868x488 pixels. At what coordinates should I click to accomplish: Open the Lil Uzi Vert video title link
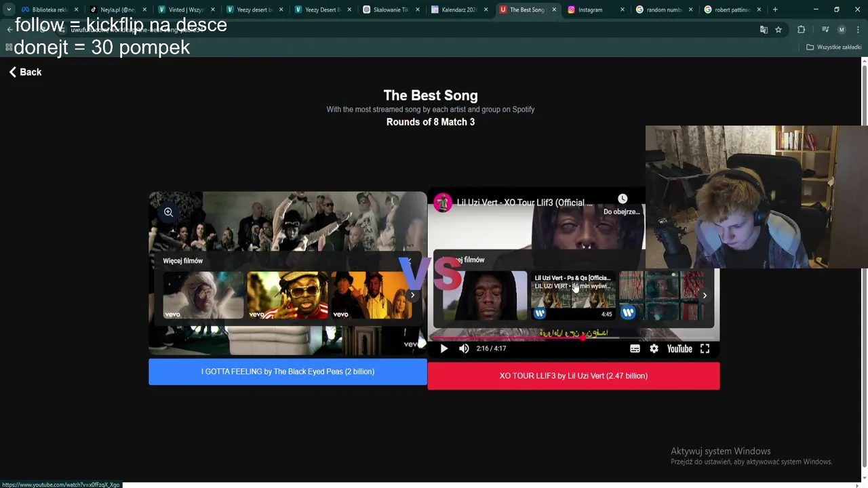524,203
